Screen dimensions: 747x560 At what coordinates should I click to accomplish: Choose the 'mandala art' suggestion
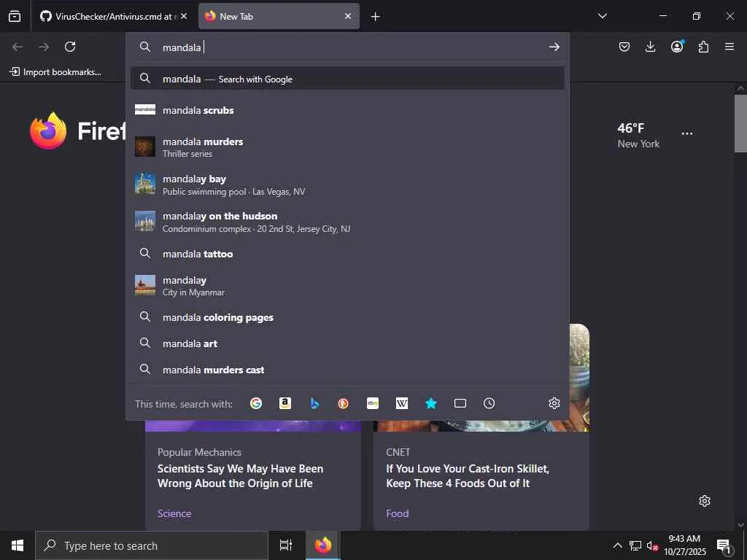click(x=347, y=343)
